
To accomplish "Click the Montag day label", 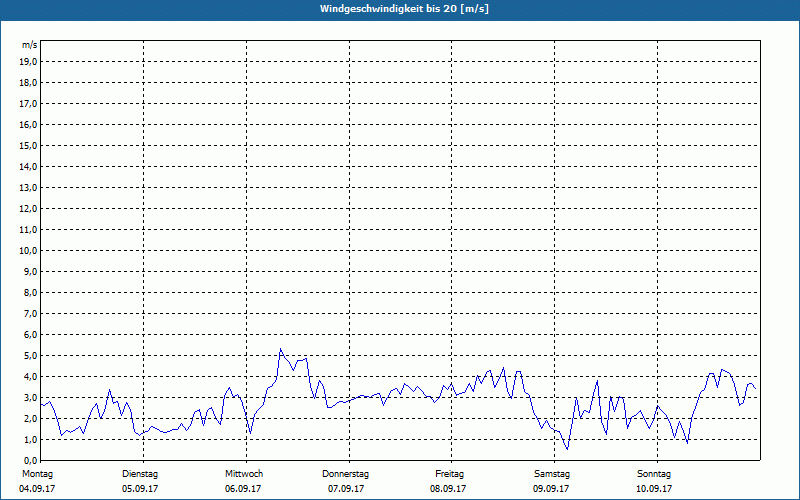I will (x=37, y=474).
